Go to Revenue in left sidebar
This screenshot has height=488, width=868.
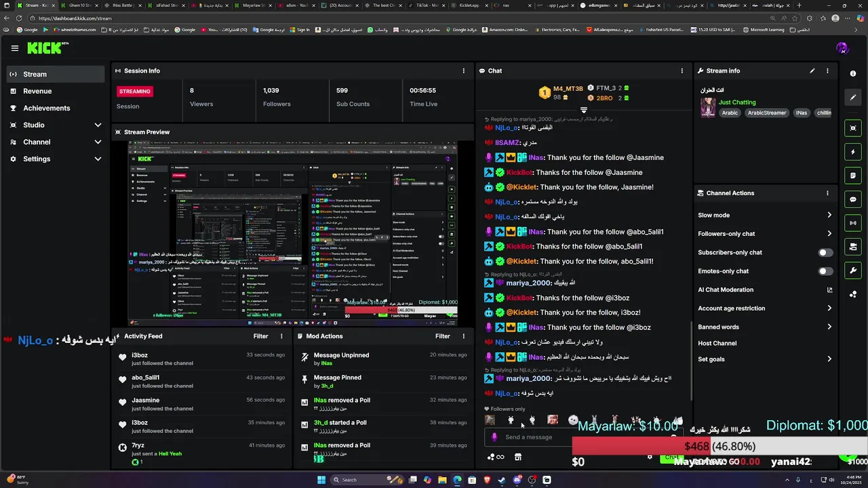click(x=55, y=91)
